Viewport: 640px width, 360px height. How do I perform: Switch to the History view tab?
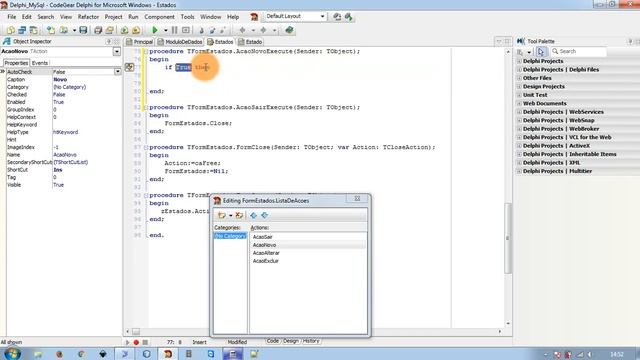pos(311,341)
